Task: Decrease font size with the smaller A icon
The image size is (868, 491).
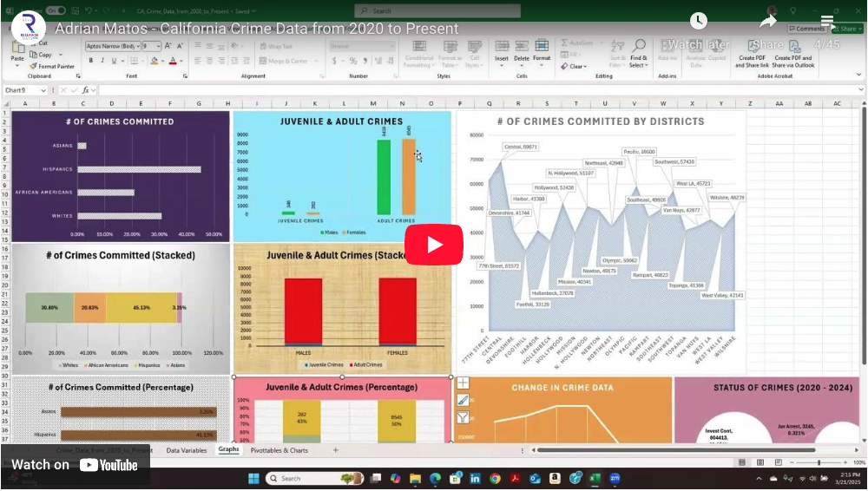Action: (180, 46)
